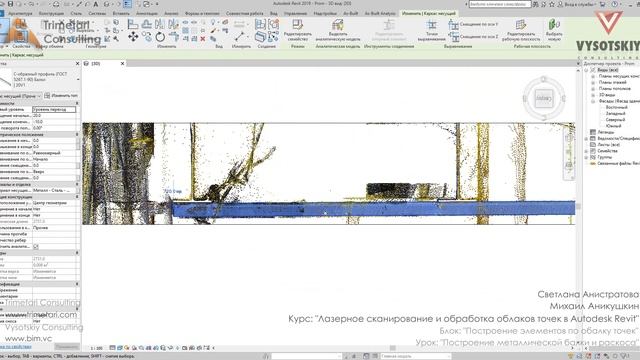The width and height of the screenshot is (640, 360).
Task: Open the Южный elevation view
Action: [613, 126]
